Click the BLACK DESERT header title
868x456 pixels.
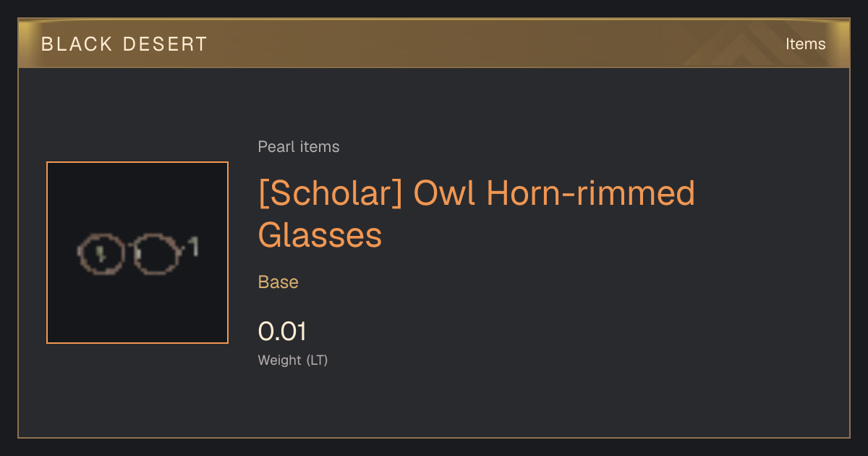pyautogui.click(x=124, y=43)
